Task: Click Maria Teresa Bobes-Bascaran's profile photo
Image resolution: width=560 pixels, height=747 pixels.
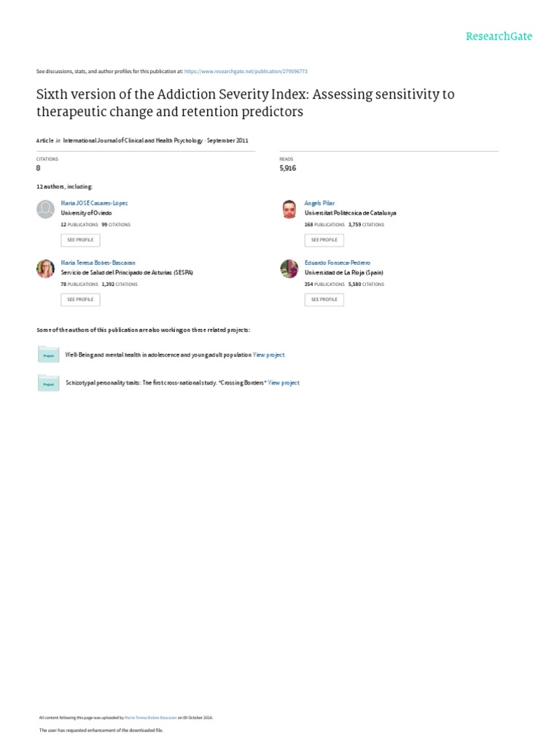Action: [46, 268]
